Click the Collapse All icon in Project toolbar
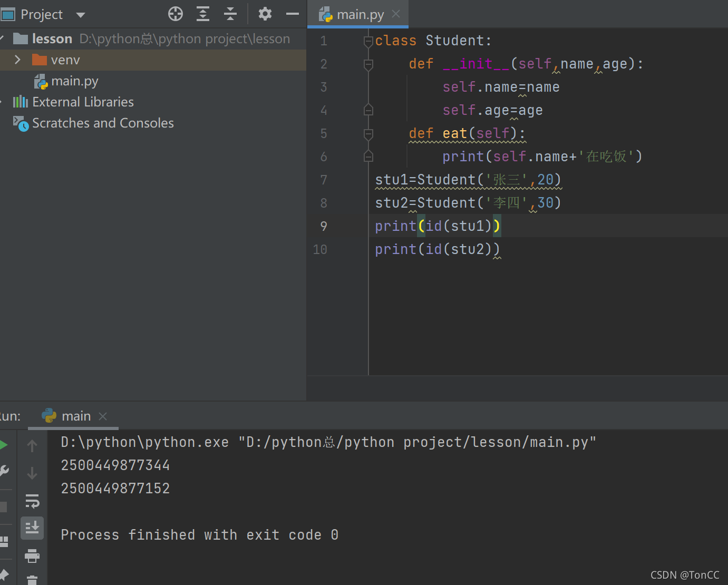 point(230,14)
